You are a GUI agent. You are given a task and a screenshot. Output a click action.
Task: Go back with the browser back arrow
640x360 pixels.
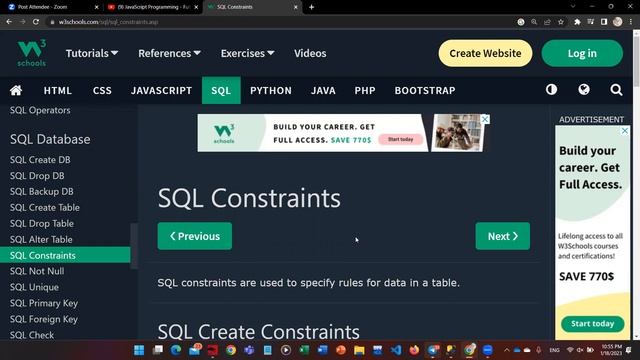pos(9,22)
